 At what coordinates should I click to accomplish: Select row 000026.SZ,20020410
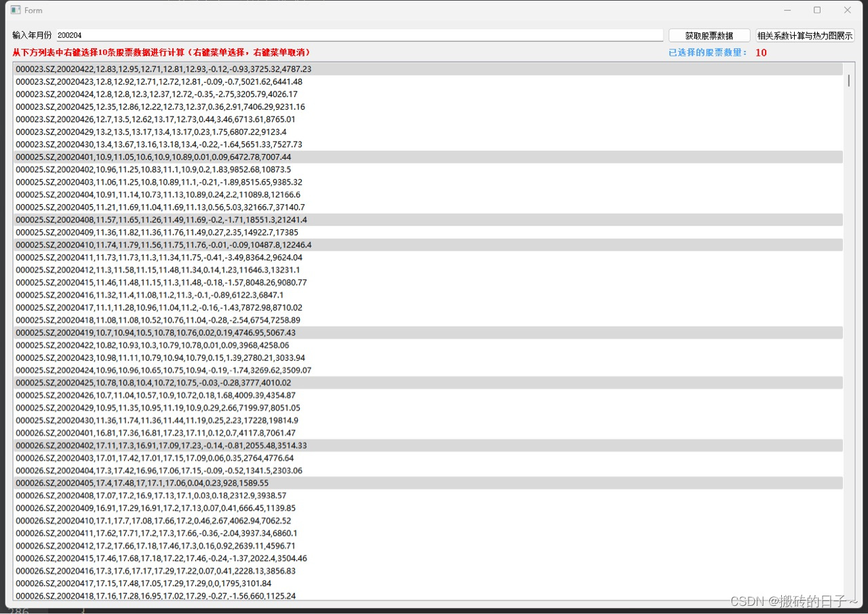[428, 521]
